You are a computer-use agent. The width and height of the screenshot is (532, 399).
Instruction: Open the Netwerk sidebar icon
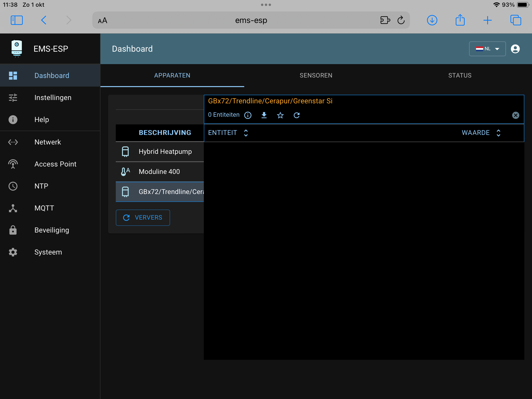(12, 142)
